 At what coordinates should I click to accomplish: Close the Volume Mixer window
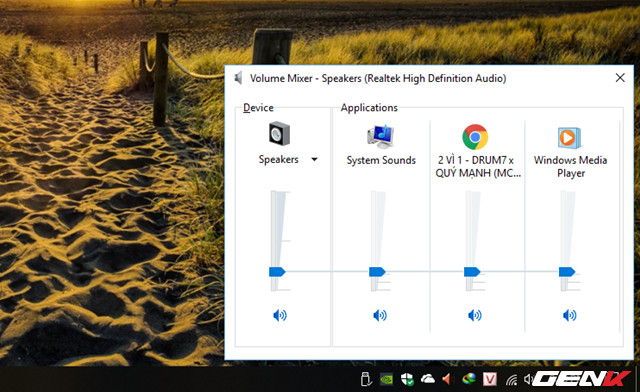620,78
